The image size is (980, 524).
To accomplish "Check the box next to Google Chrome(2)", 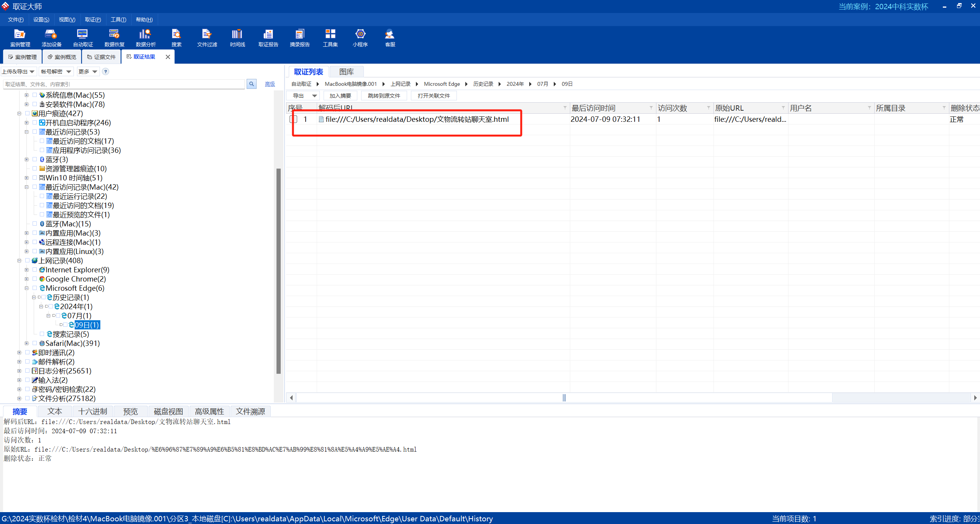I will tap(35, 279).
